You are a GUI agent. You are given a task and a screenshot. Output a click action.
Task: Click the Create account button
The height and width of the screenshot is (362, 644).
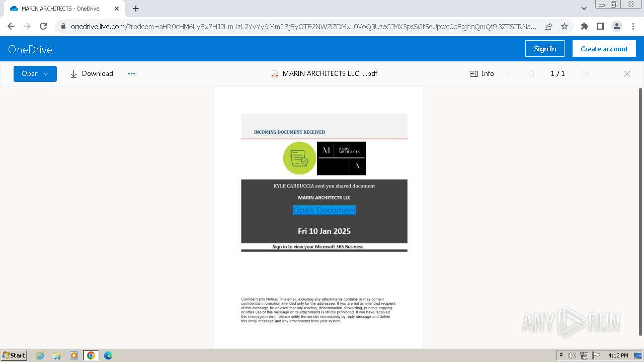click(x=604, y=49)
